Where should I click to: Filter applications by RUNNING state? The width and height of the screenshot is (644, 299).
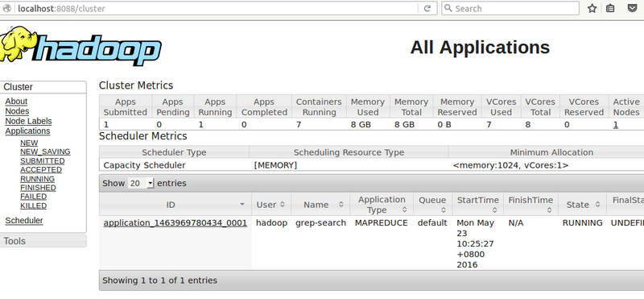coord(37,179)
